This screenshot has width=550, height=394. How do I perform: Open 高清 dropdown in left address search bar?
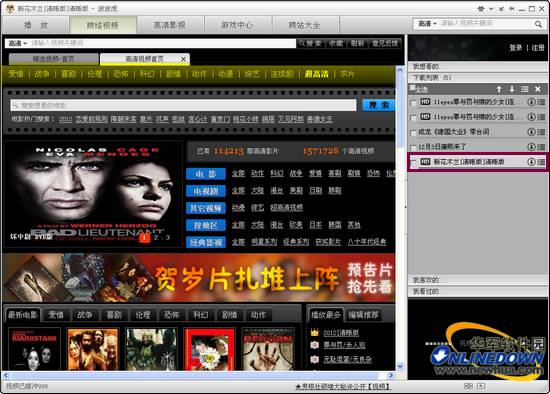tap(17, 44)
